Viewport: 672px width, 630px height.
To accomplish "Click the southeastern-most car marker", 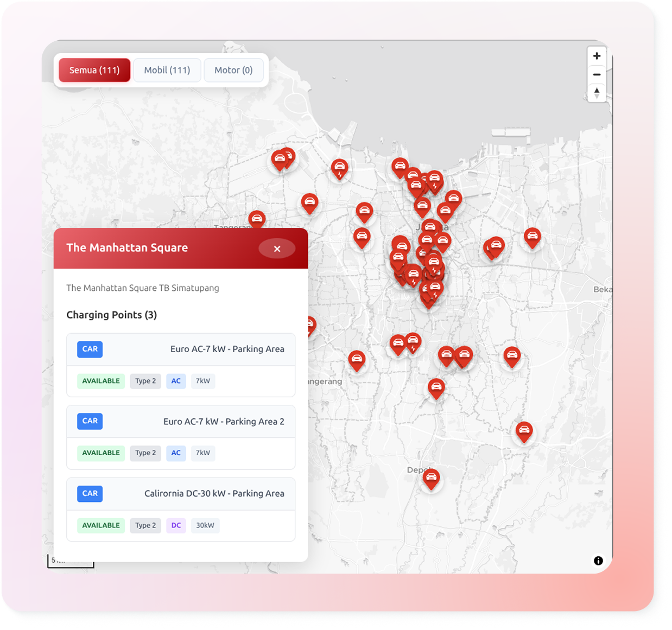I will click(x=524, y=431).
